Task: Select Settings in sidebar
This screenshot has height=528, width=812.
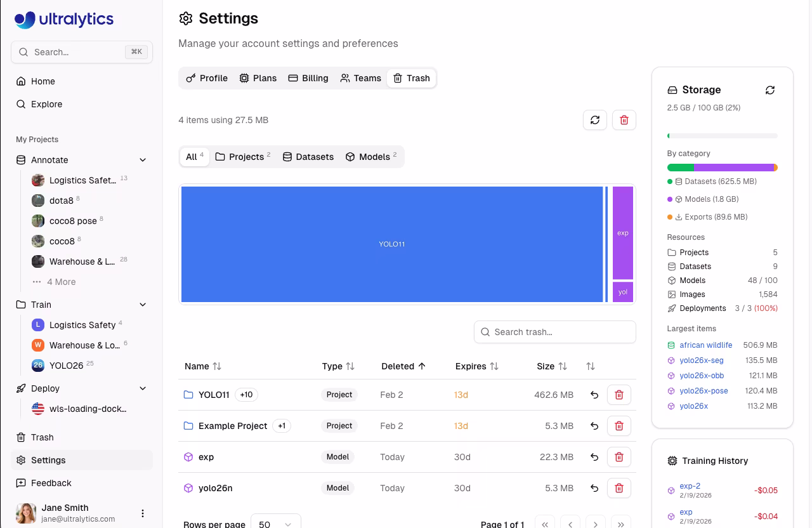Action: click(x=82, y=460)
